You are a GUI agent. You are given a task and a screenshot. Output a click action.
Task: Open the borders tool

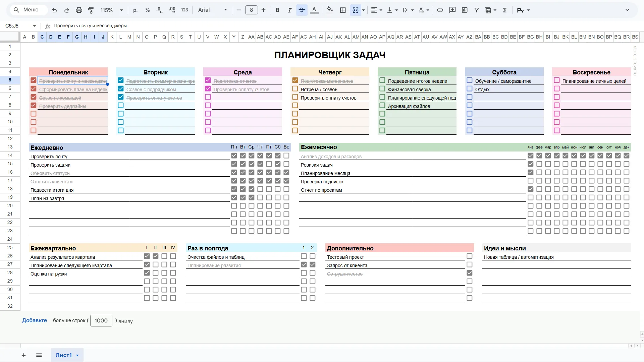click(343, 10)
